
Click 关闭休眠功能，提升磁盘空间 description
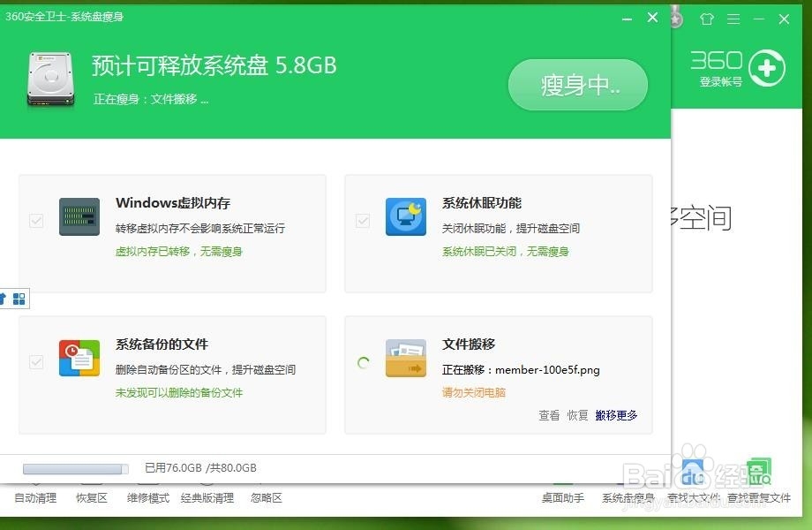(x=511, y=228)
